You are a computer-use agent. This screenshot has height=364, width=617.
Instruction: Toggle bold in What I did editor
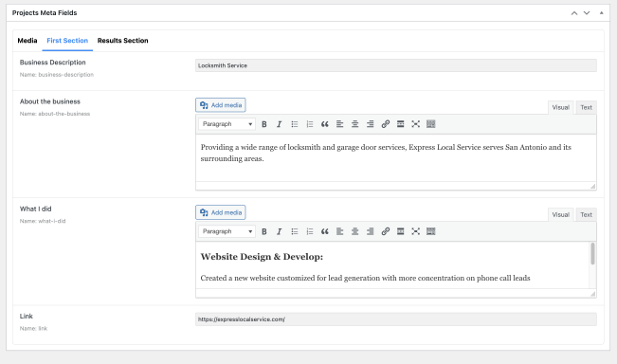click(264, 231)
